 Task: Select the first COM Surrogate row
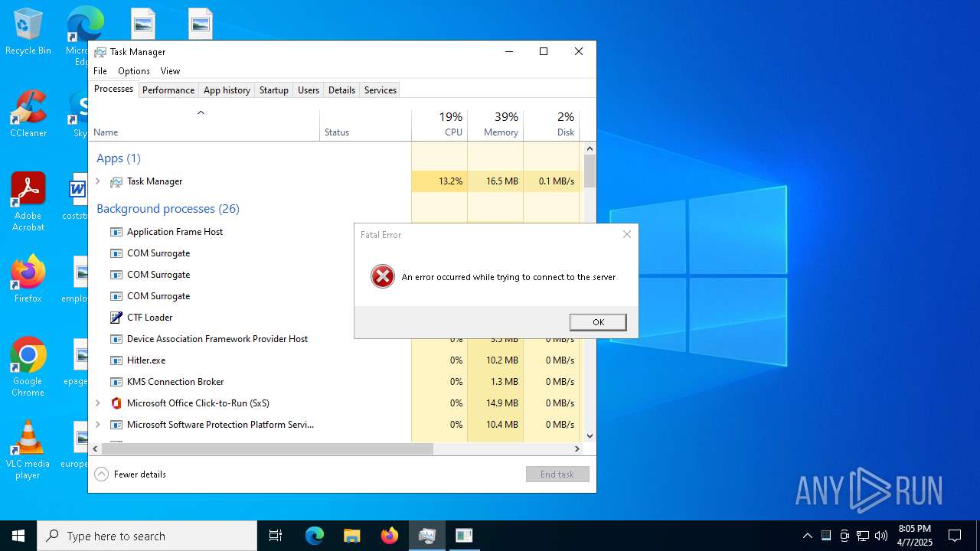251,253
